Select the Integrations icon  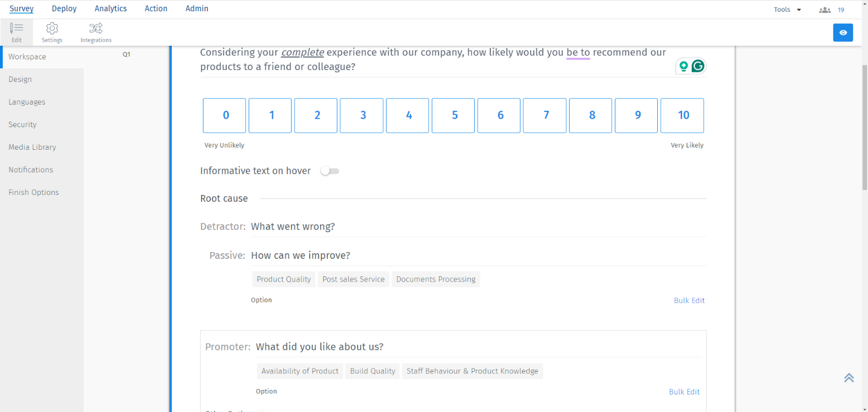coord(96,32)
